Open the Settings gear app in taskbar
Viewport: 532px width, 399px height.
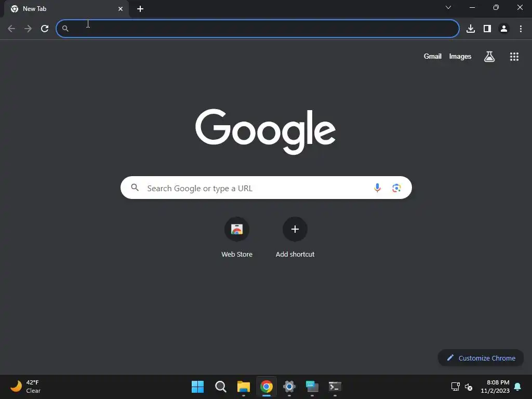289,387
